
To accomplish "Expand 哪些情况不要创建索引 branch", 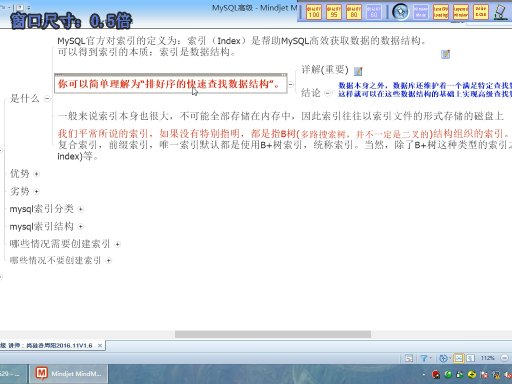I will (x=109, y=261).
